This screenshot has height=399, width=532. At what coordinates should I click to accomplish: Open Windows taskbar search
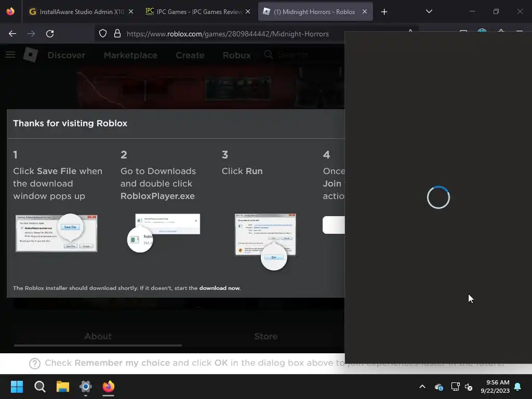pos(40,387)
